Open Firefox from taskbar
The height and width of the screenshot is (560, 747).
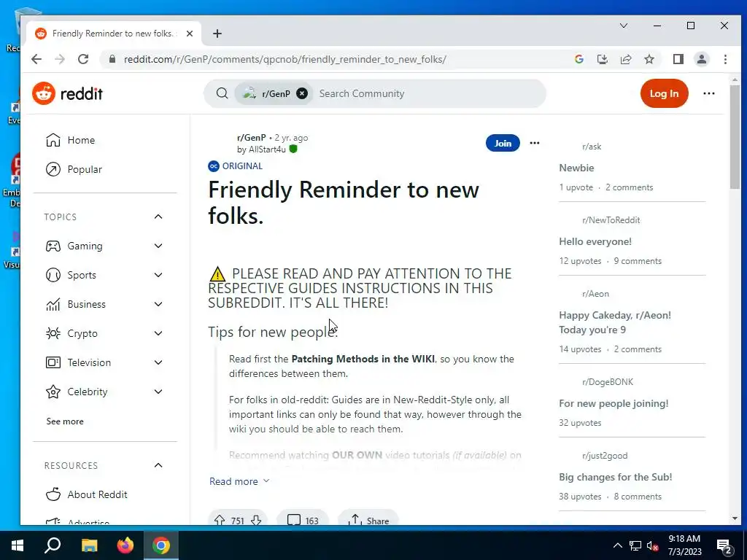tap(125, 545)
